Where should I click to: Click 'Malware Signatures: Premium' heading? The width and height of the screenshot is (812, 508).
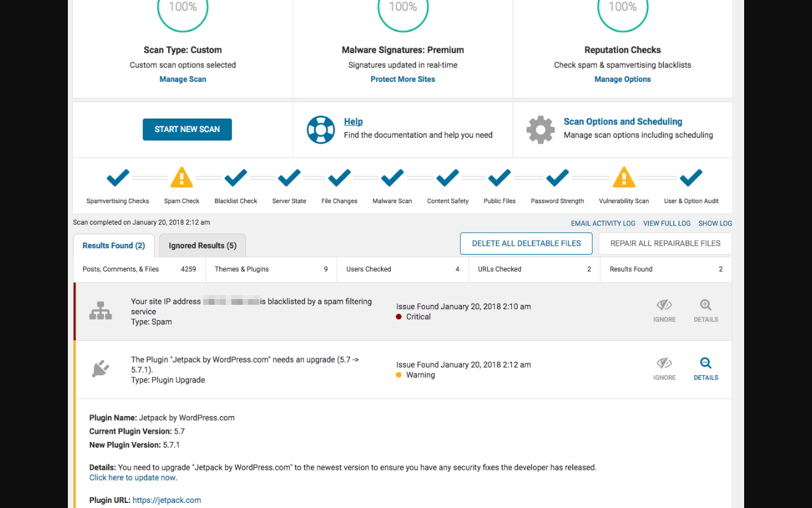(403, 50)
